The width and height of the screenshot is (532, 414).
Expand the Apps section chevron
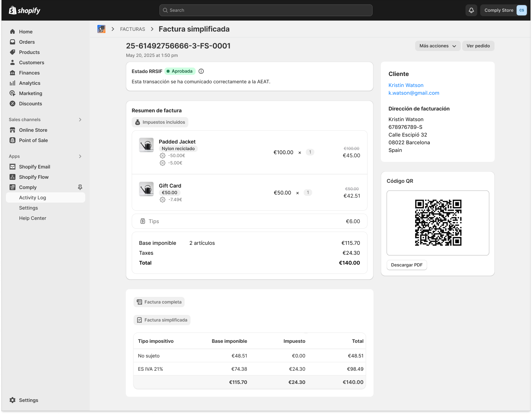click(x=80, y=156)
